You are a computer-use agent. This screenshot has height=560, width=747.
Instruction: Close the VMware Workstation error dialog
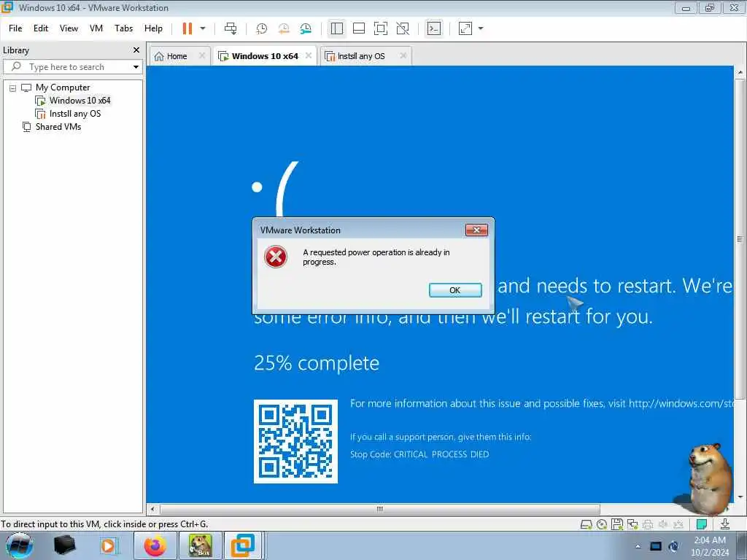tap(476, 230)
